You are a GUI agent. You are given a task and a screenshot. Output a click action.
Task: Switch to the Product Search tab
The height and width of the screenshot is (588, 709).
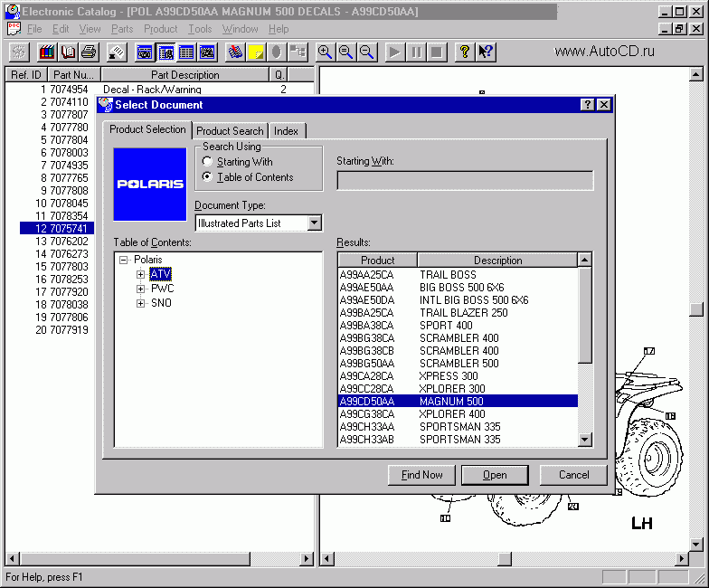pyautogui.click(x=230, y=130)
